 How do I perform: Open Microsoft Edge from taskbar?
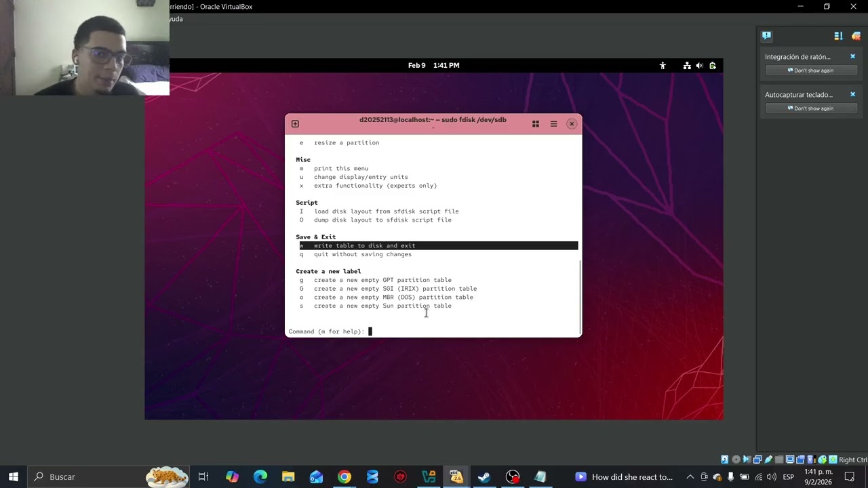point(260,476)
